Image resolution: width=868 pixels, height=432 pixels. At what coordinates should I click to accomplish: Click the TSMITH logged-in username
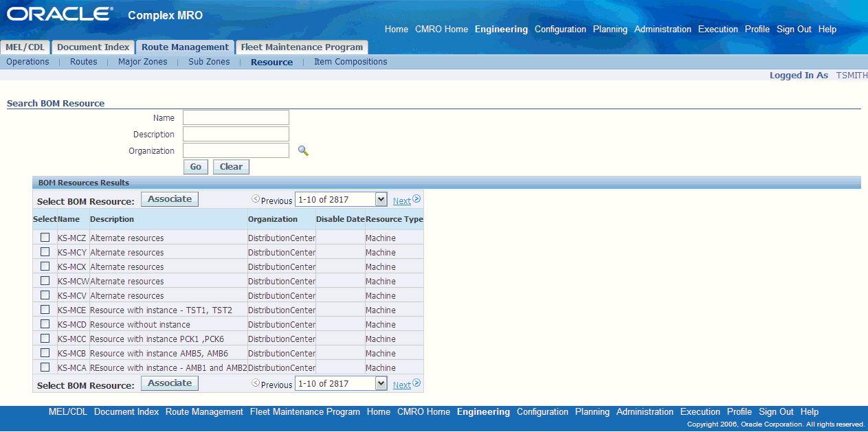pos(852,76)
